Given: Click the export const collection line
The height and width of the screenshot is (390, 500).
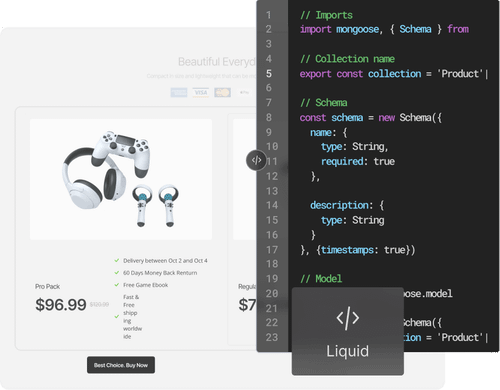Looking at the screenshot, I should click(394, 74).
